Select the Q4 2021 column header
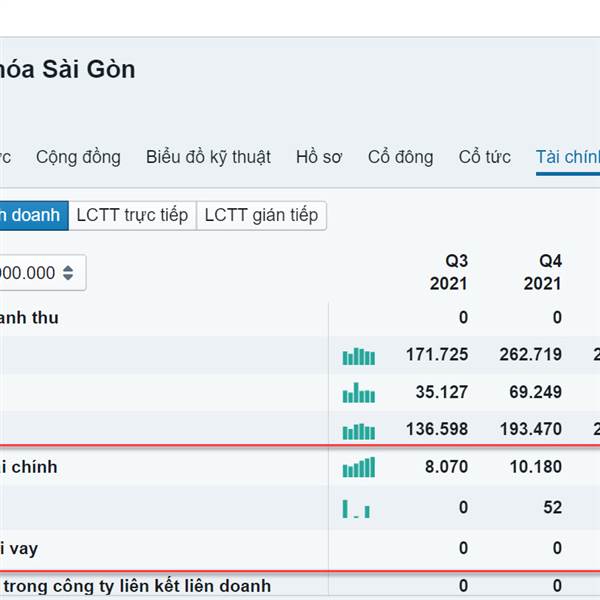The height and width of the screenshot is (600, 600). click(542, 272)
